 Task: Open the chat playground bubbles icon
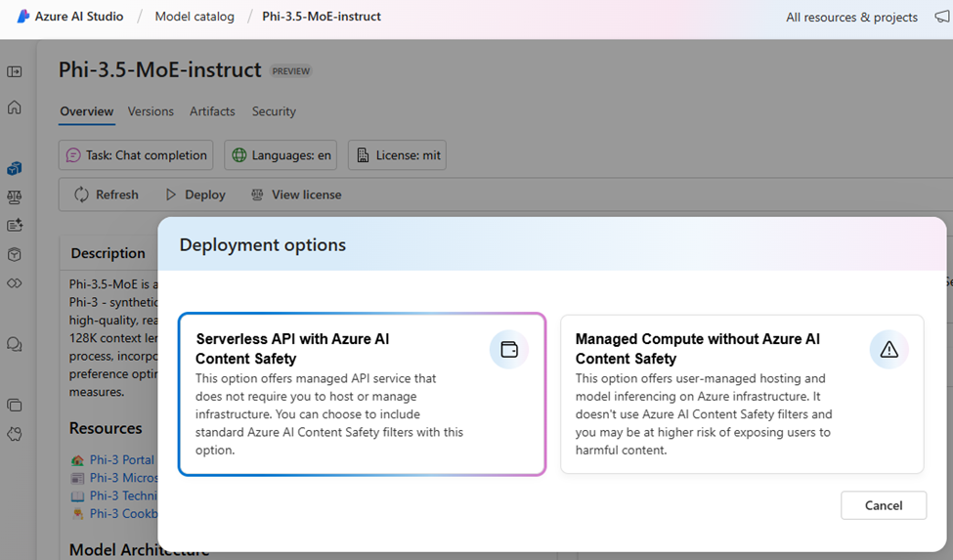[15, 345]
